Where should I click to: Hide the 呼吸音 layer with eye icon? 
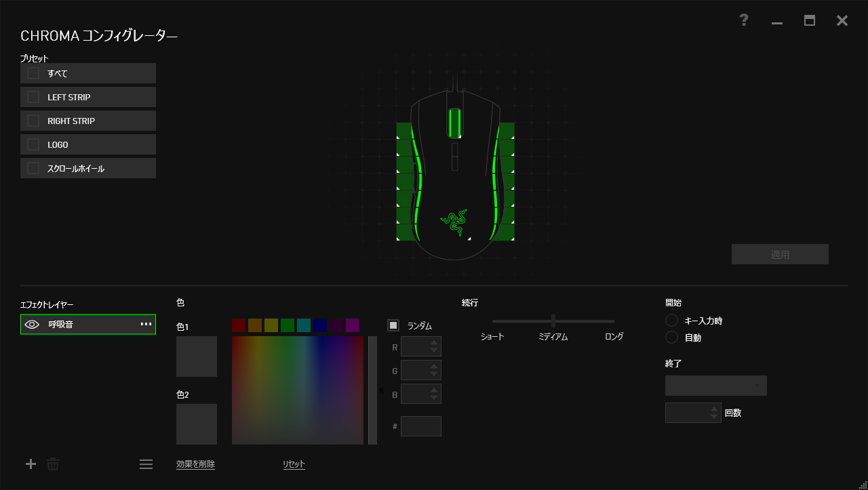click(x=32, y=325)
